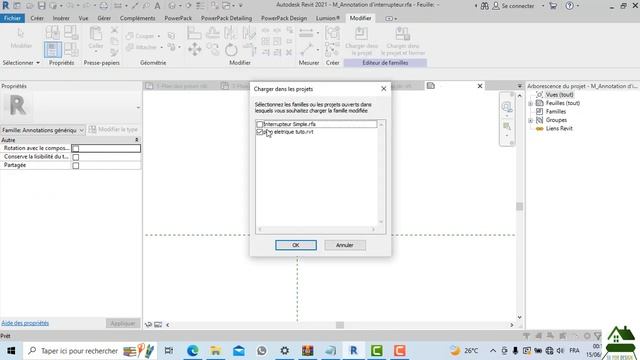
Task: Open the Fichier menu
Action: (x=13, y=18)
